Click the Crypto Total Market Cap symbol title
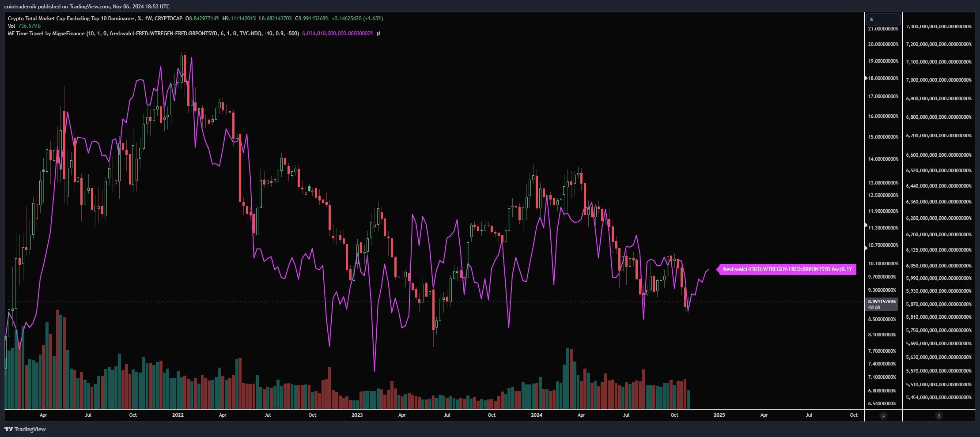The image size is (980, 437). [x=95, y=19]
